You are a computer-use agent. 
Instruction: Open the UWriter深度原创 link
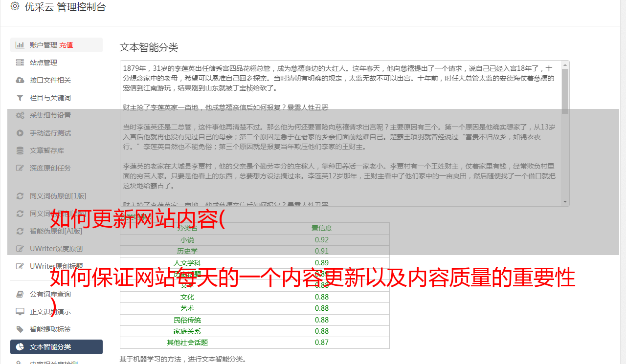56,249
